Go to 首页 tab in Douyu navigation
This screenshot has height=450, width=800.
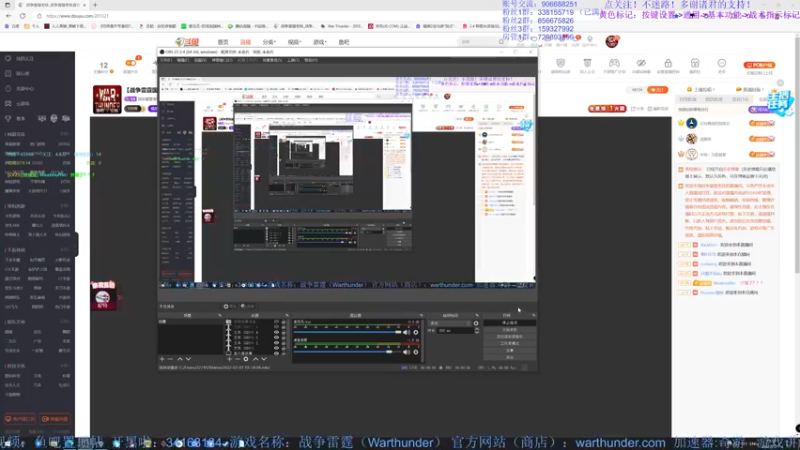click(x=223, y=42)
